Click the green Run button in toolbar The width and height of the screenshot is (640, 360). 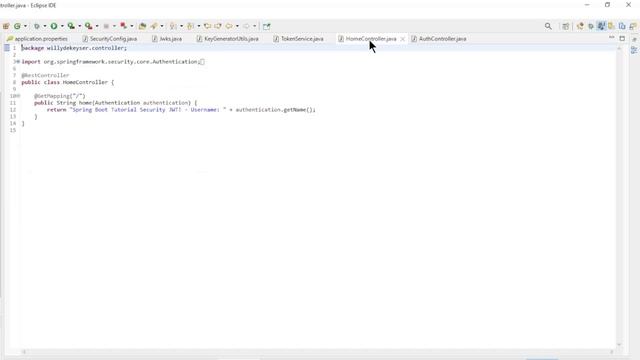click(54, 26)
